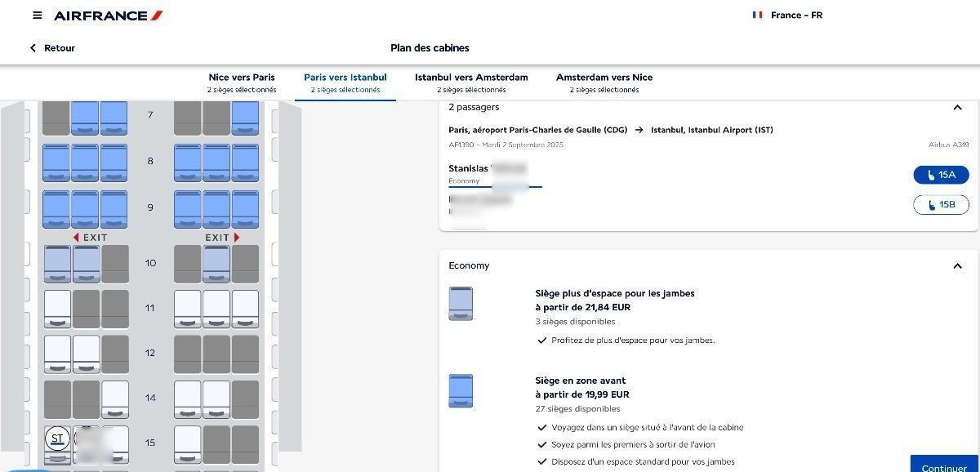Screen dimensions: 980x472
Task: Click the extra-legroom seat legend icon
Action: 461,304
